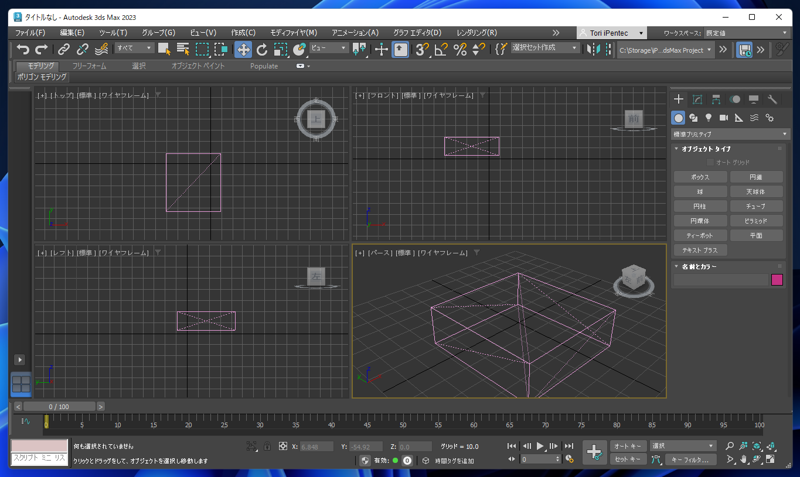
Task: Open the モディファイヤ(M) menu
Action: [x=293, y=33]
